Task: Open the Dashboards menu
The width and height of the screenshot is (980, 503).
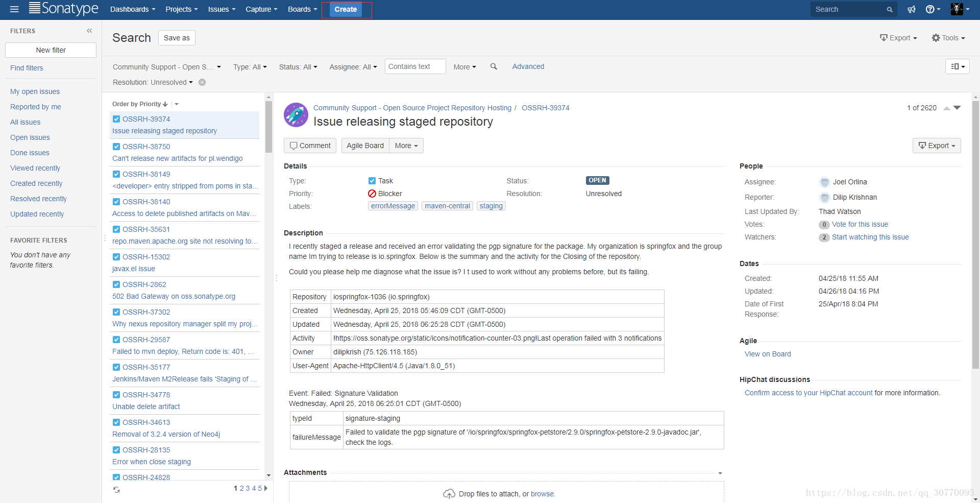Action: [133, 9]
